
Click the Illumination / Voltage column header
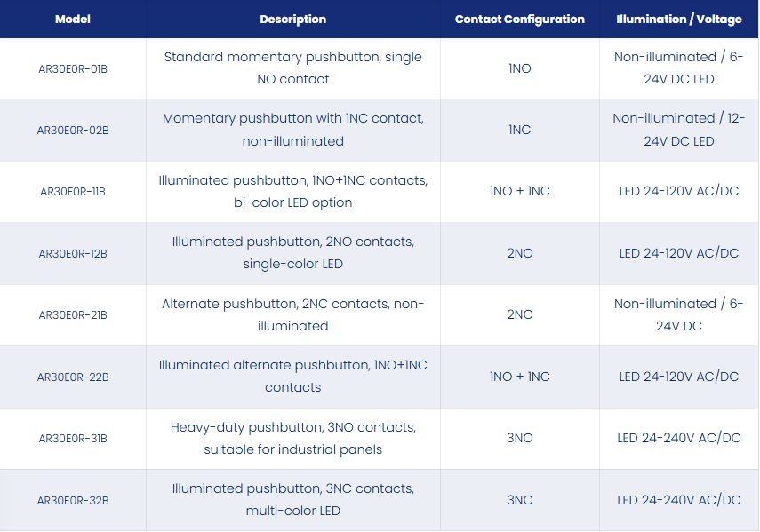pos(678,20)
